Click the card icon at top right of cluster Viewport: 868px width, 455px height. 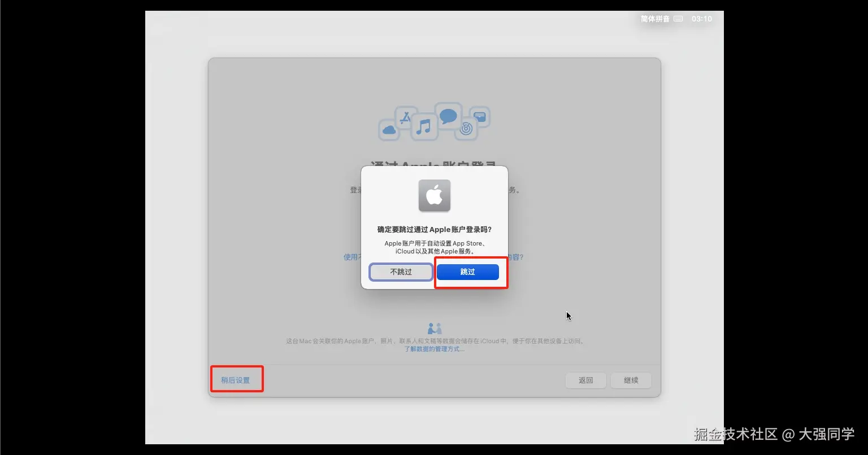tap(480, 117)
